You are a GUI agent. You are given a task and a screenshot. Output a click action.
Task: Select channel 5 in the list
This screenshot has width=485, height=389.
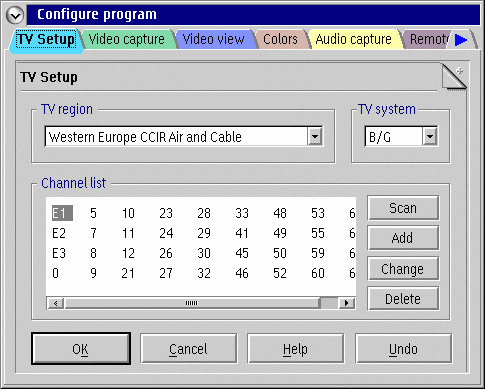tap(93, 213)
